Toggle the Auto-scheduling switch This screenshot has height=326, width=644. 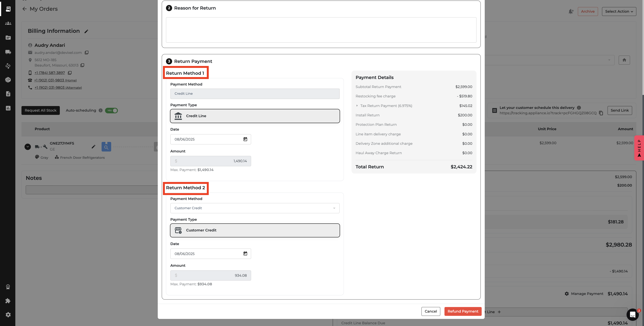tap(112, 110)
